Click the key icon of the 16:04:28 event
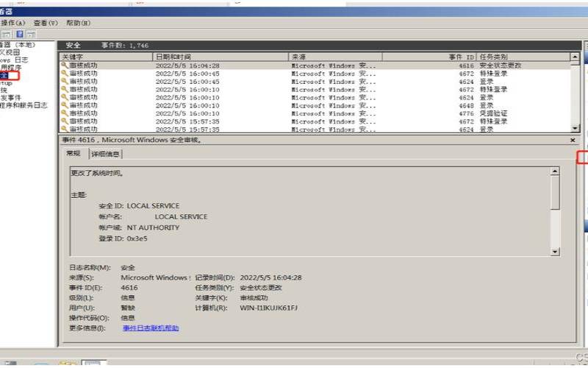This screenshot has width=588, height=368. click(x=65, y=66)
